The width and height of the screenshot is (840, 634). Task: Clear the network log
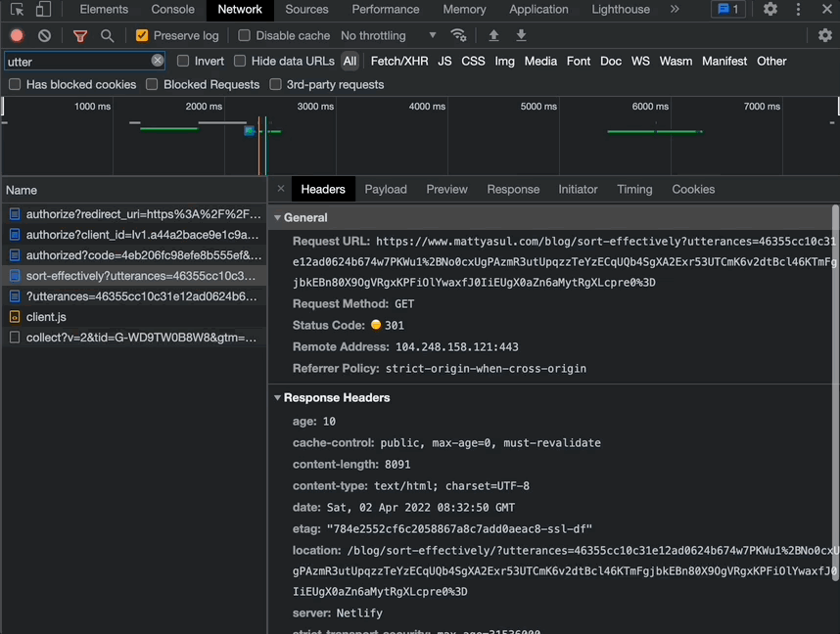pos(44,36)
